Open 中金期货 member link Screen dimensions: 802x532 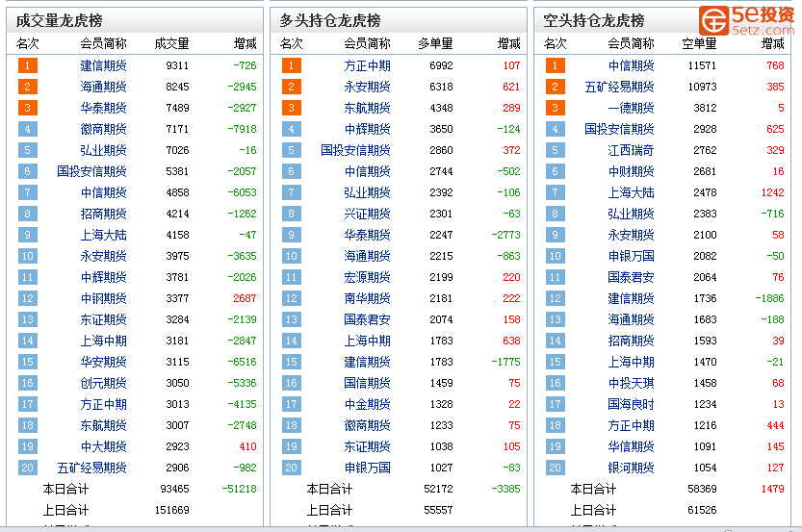pyautogui.click(x=367, y=404)
